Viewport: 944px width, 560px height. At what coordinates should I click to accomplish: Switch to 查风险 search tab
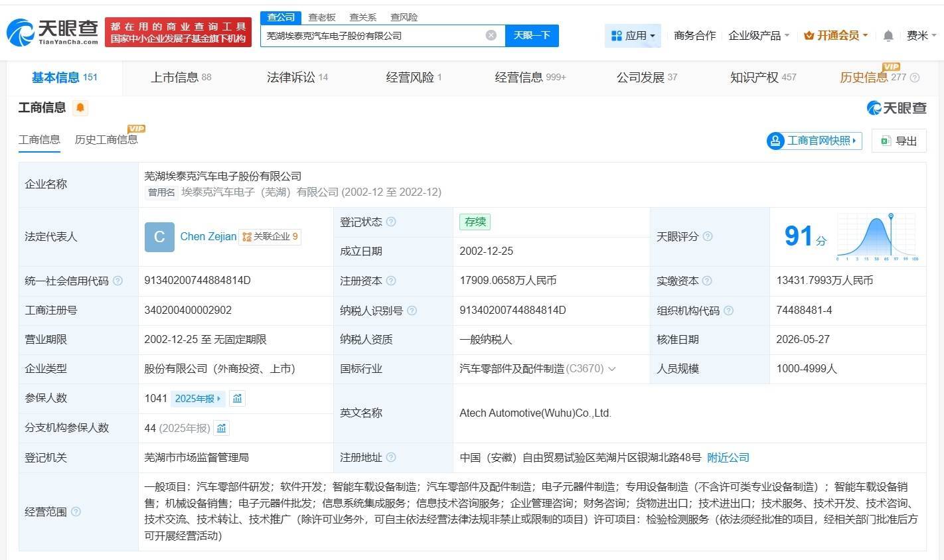point(404,17)
